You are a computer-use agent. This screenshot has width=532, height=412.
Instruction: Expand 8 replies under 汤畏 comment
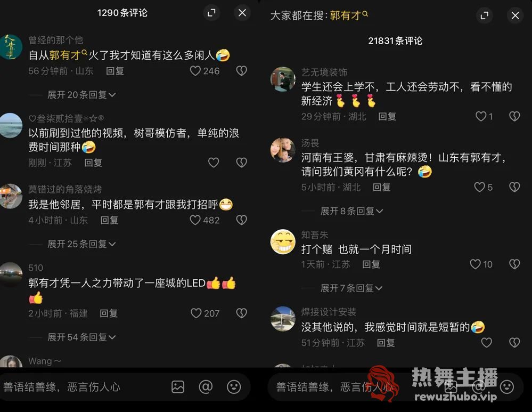352,211
